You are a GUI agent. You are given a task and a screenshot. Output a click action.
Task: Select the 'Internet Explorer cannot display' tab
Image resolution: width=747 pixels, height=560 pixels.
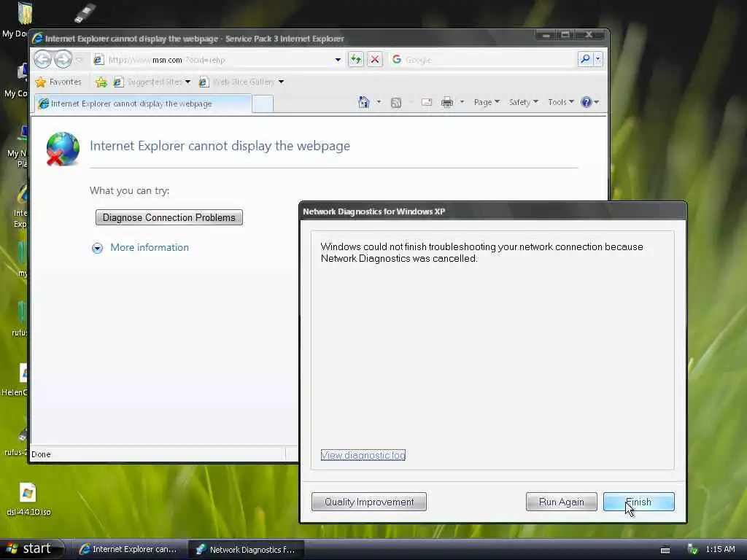[142, 104]
